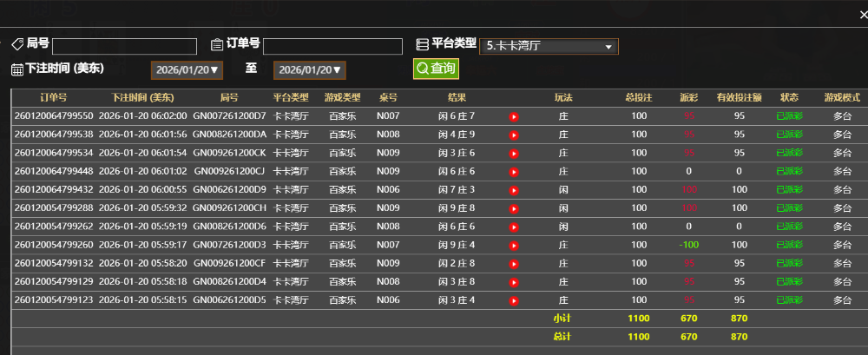
Task: Click the 订单号 column header
Action: (54, 97)
